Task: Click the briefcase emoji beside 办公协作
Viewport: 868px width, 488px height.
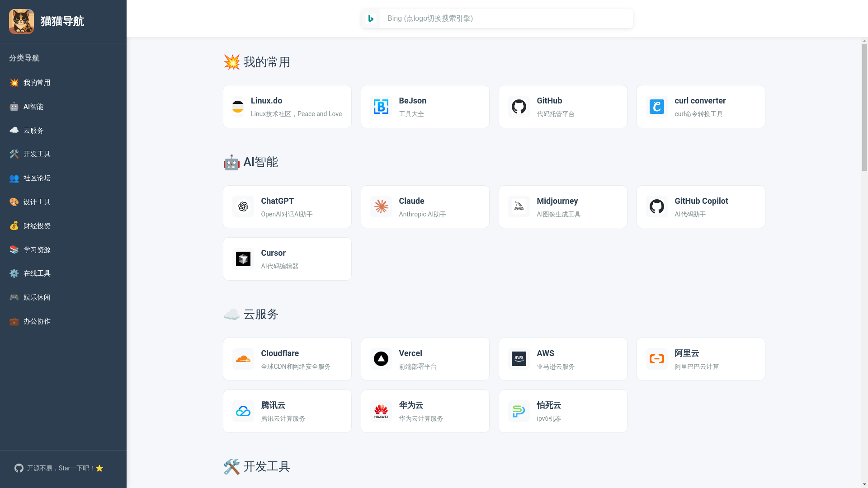Action: [14, 321]
